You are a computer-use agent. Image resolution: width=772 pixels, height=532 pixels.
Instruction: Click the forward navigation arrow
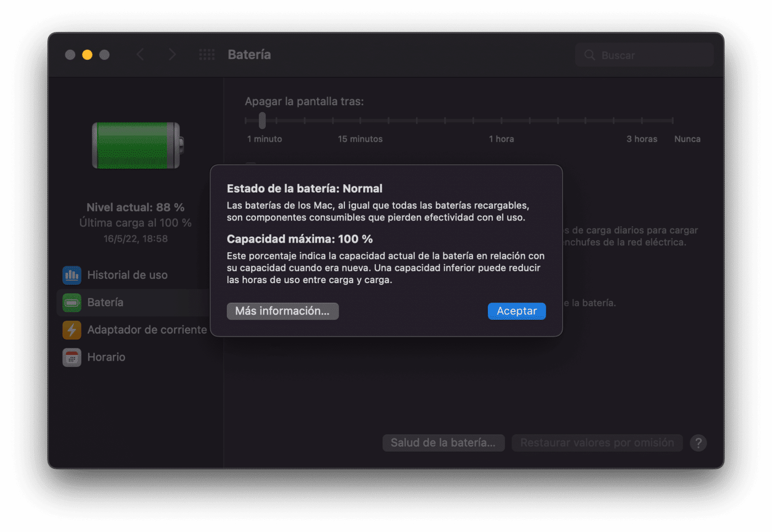(172, 55)
